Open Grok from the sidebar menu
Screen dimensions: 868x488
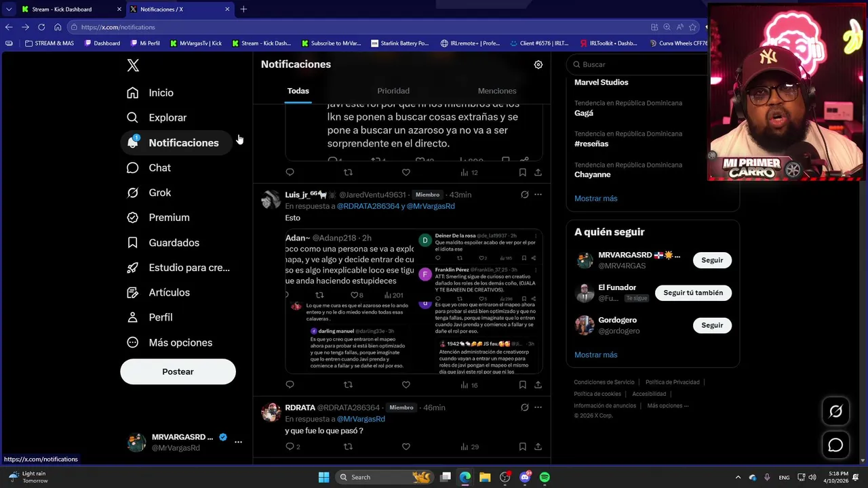(x=149, y=193)
